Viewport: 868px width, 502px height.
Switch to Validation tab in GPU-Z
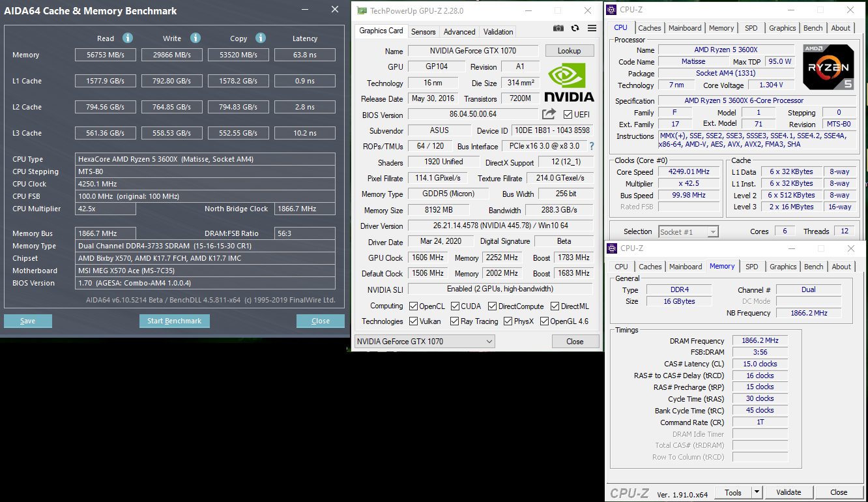click(x=499, y=31)
